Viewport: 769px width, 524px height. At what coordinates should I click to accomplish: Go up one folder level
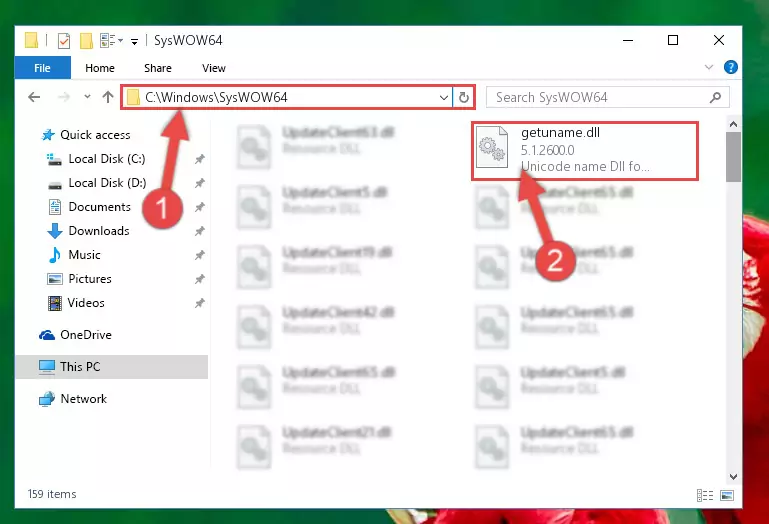(x=108, y=97)
